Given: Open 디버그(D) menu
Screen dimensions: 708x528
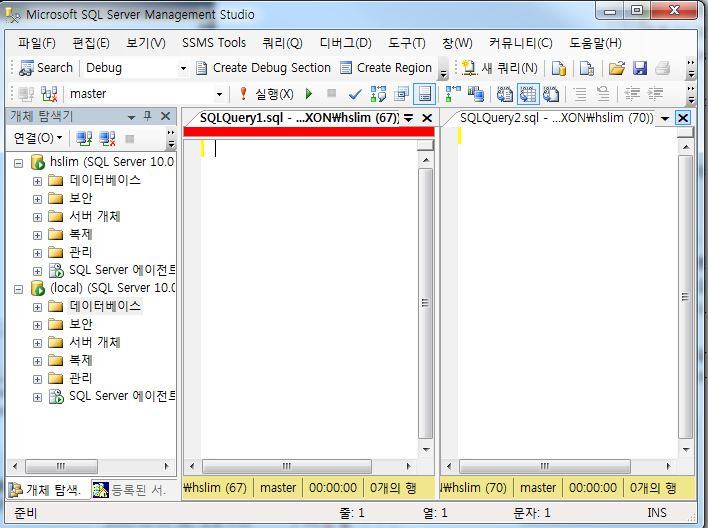Looking at the screenshot, I should coord(345,43).
